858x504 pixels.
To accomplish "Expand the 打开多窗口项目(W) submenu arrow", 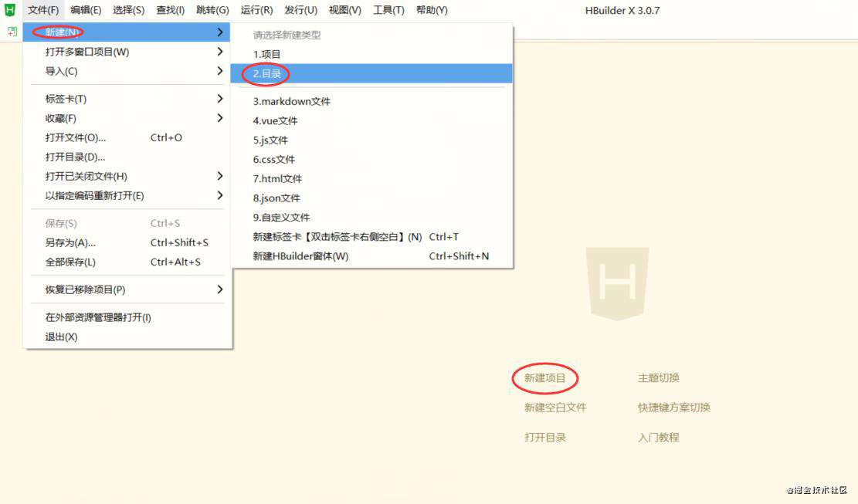I will [x=219, y=52].
